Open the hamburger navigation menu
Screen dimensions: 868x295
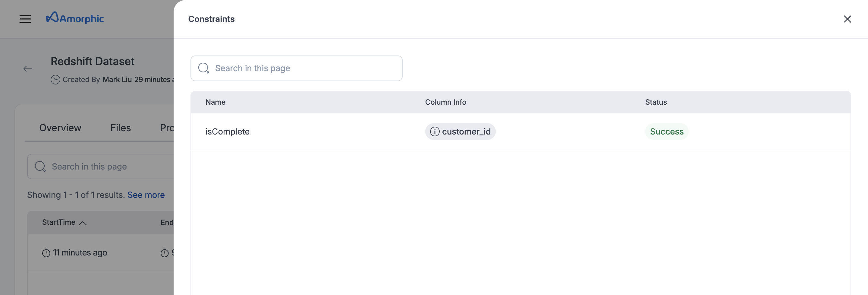click(x=25, y=19)
